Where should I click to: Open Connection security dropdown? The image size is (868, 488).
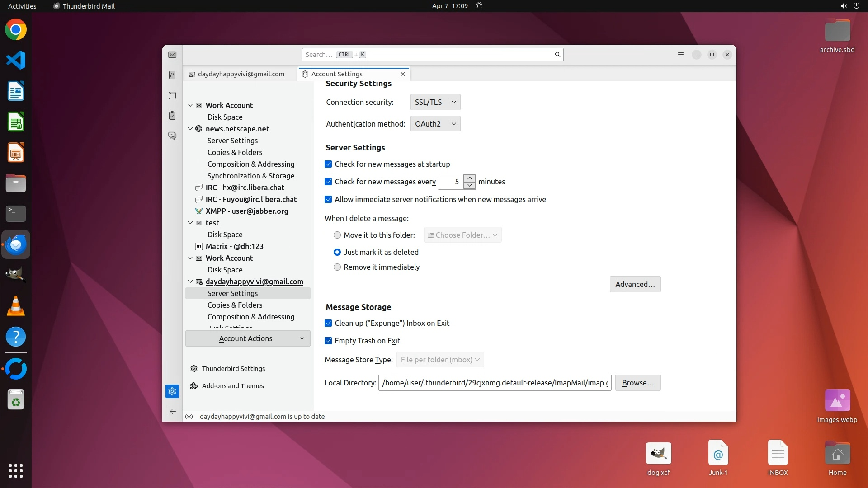pos(435,102)
